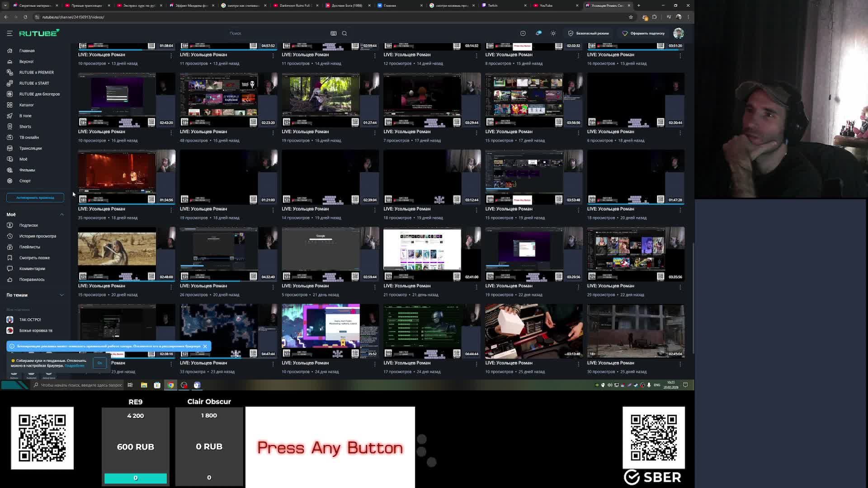
Task: Click the search magnifier icon
Action: pyautogui.click(x=344, y=33)
